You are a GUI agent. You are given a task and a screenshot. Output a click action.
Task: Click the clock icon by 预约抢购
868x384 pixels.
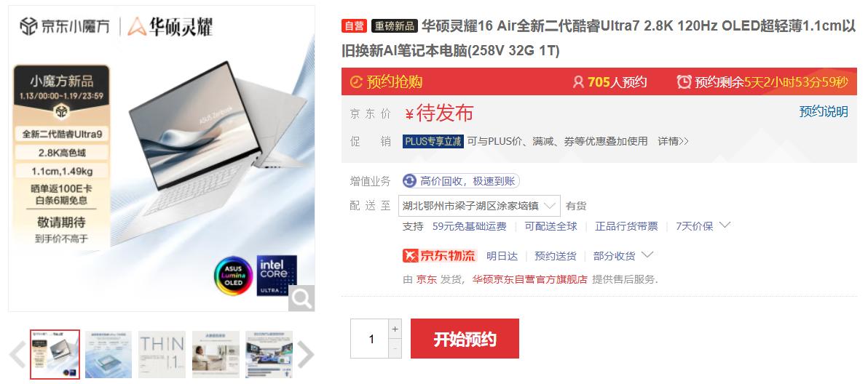point(357,81)
